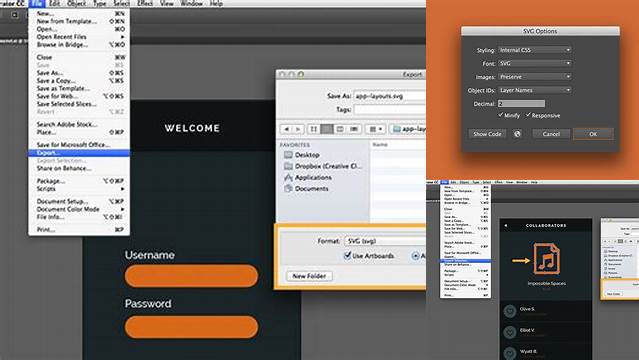Open the Styling dropdown showing Internal CSS
The height and width of the screenshot is (360, 639).
535,50
